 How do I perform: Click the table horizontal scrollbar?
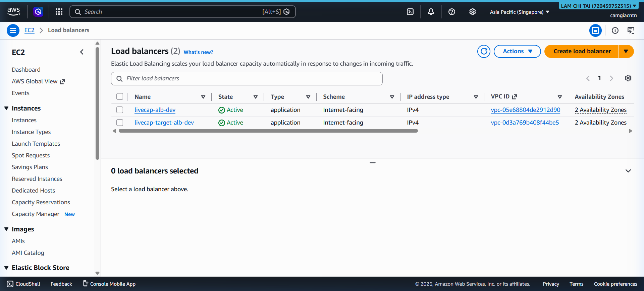[268, 131]
